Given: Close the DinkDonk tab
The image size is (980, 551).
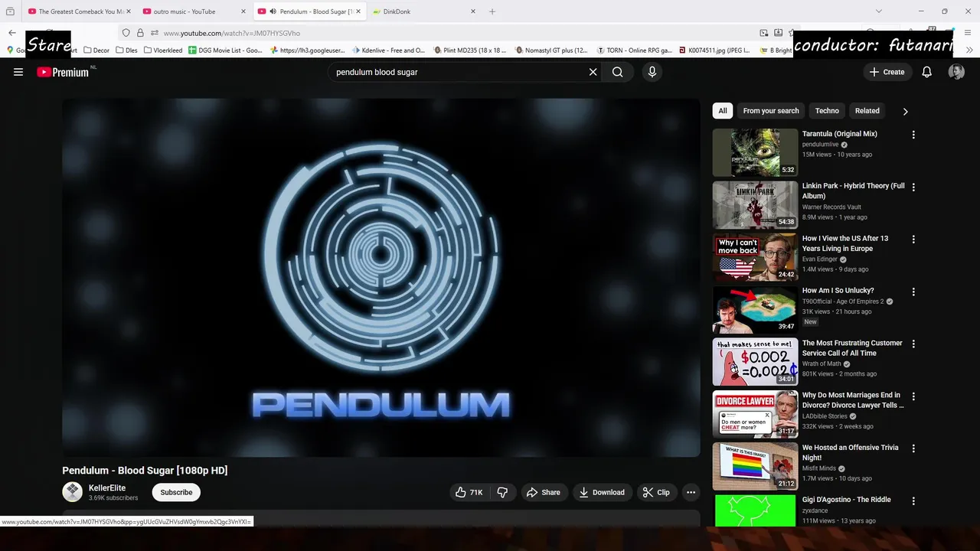Looking at the screenshot, I should coord(473,11).
